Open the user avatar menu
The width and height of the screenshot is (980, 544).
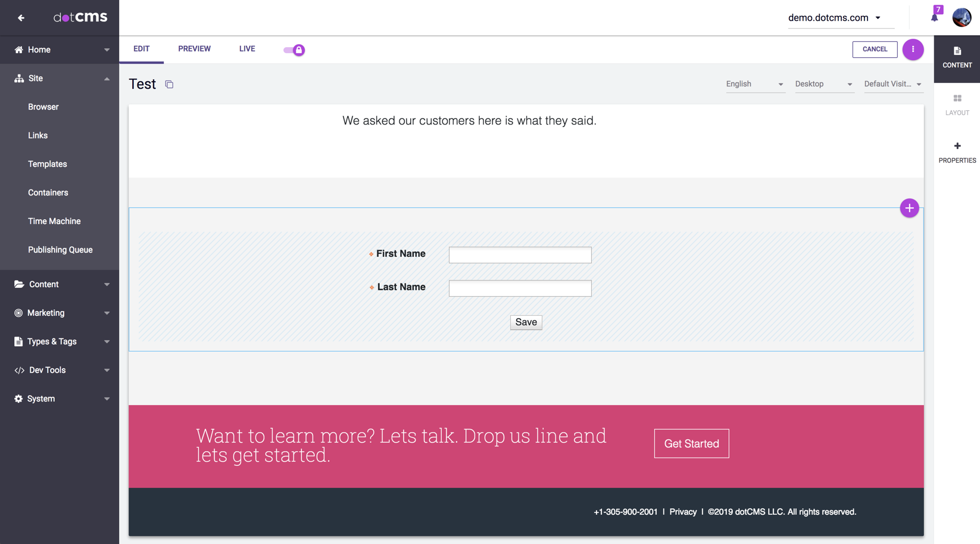pos(961,17)
